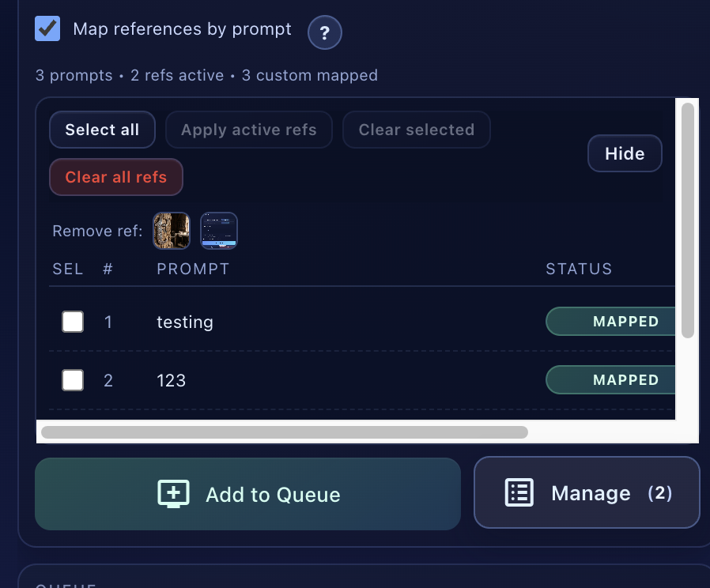Click Select all
Screen dimensions: 710x588
tap(102, 129)
